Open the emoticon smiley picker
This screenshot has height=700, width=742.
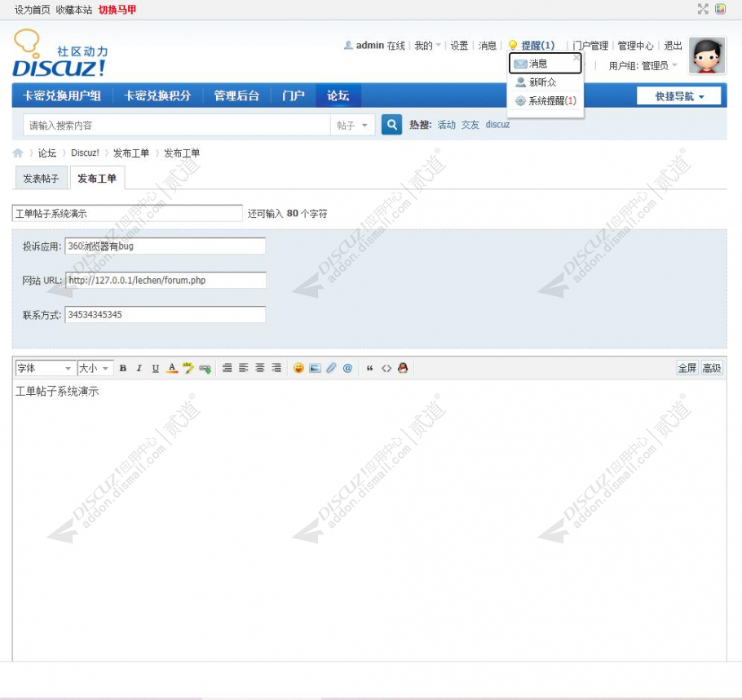point(298,368)
